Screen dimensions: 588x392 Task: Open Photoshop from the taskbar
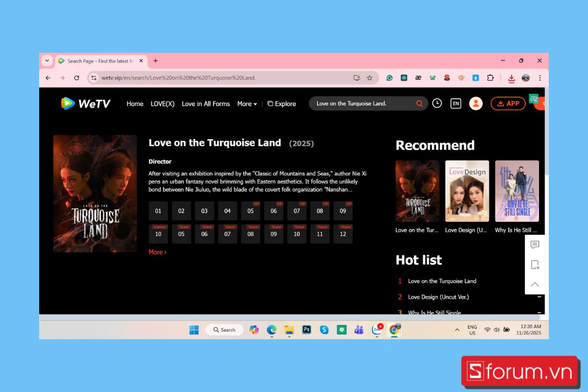[x=307, y=330]
